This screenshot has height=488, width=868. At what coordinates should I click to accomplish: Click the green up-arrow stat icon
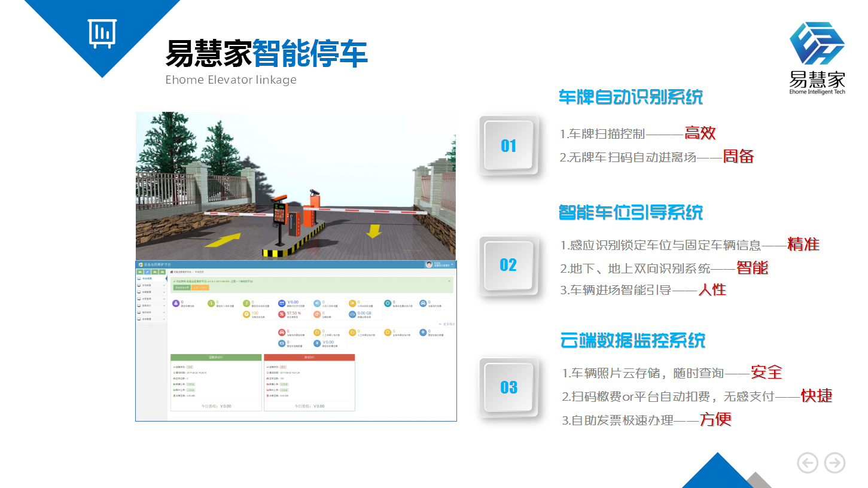pos(246,303)
